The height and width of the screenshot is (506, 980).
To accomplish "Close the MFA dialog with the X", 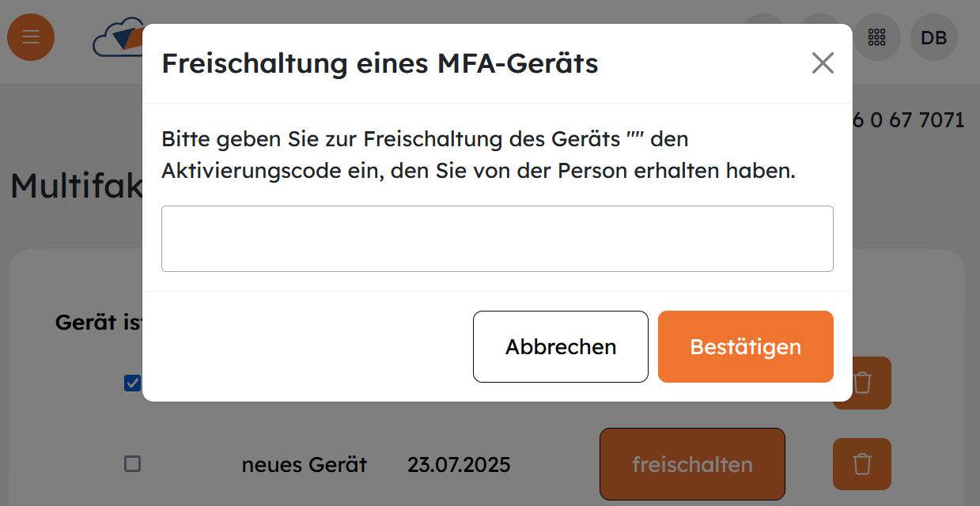I will click(x=823, y=63).
